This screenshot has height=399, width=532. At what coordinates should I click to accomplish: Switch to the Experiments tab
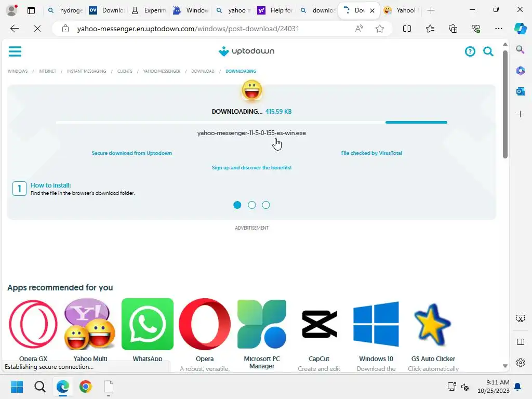tap(149, 10)
